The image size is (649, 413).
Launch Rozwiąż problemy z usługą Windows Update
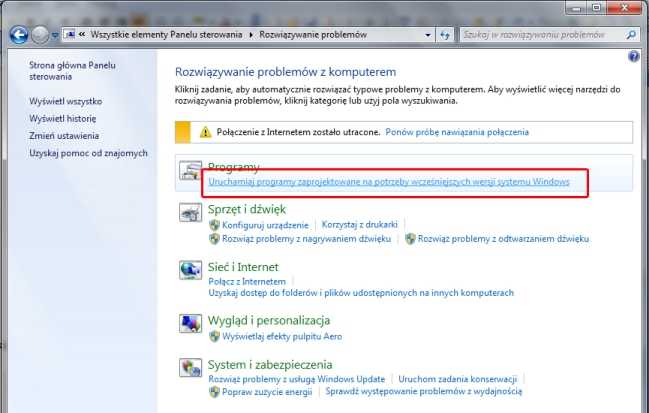coord(298,380)
